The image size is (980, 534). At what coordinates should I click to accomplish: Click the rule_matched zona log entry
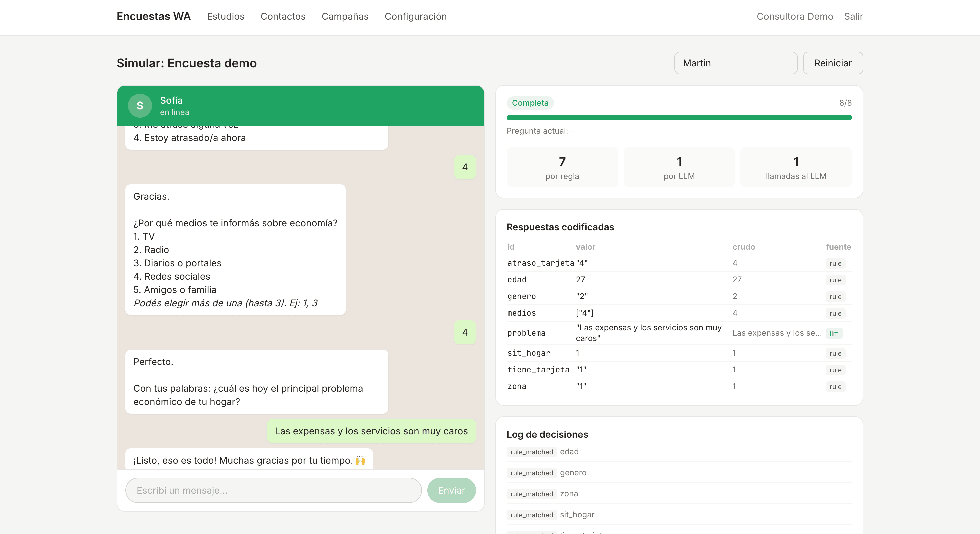pos(679,494)
